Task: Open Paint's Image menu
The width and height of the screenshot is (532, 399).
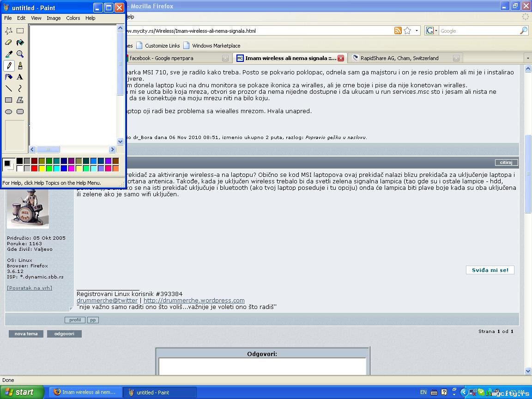Action: (x=54, y=18)
